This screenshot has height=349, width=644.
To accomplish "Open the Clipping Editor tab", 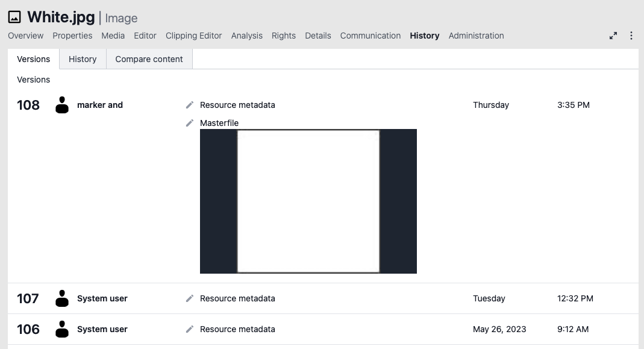I will click(193, 36).
